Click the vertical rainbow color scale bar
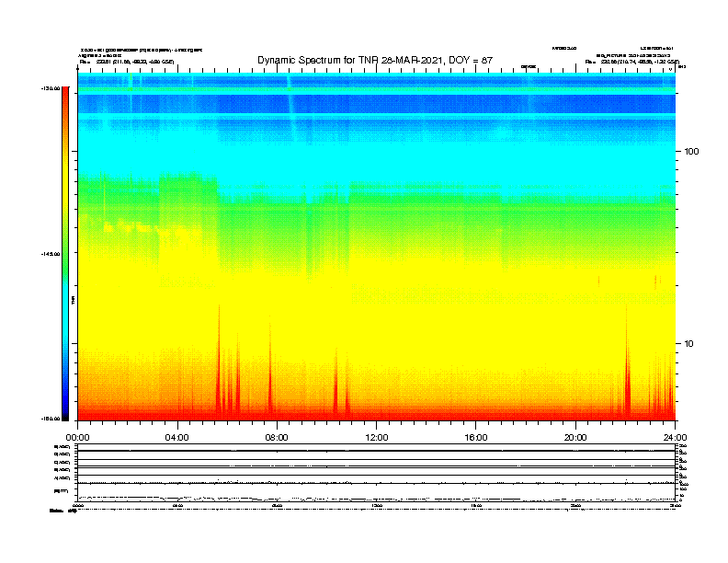This screenshot has width=728, height=563. pos(65,254)
